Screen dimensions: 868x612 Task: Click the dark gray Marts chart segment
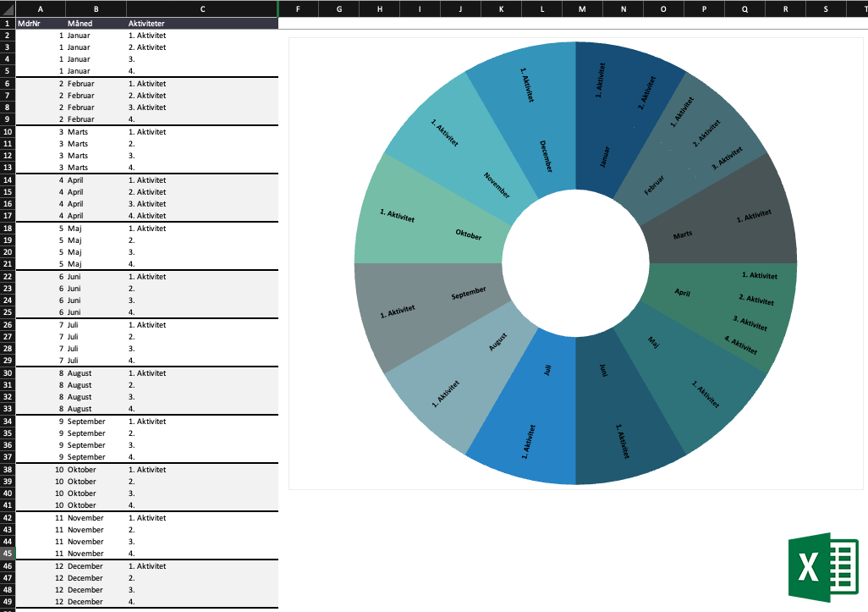pyautogui.click(x=728, y=222)
